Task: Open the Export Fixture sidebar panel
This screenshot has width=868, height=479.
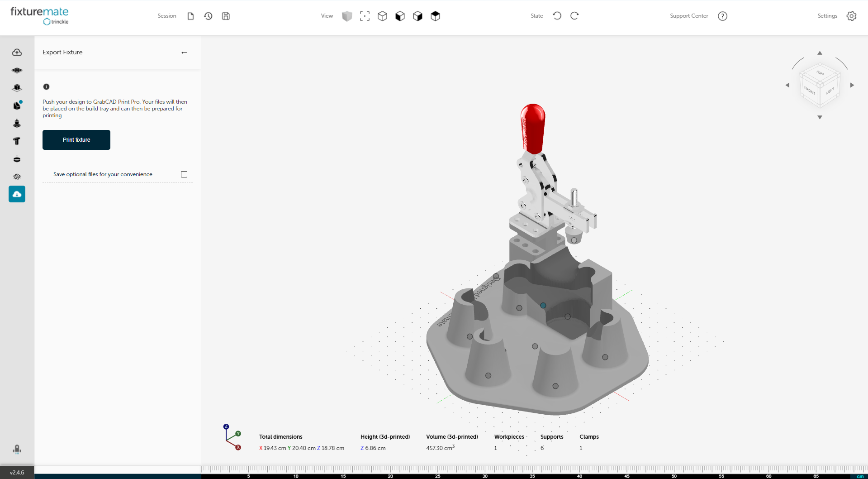Action: (17, 194)
